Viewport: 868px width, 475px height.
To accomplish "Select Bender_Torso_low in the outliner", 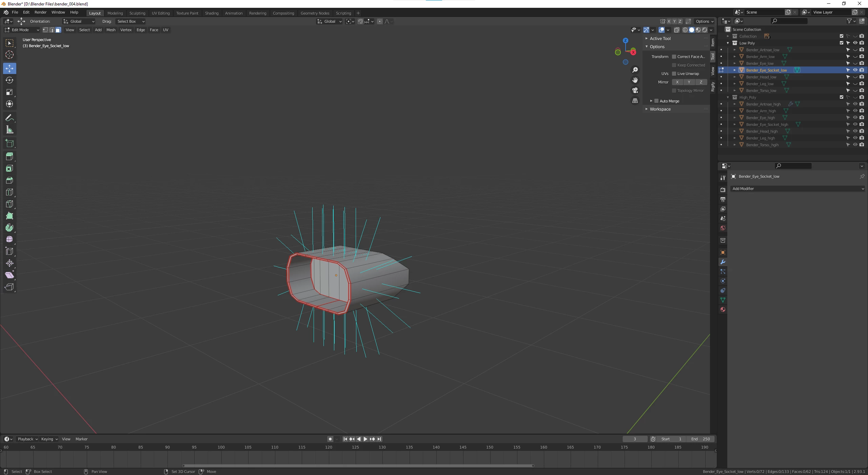I will click(761, 91).
